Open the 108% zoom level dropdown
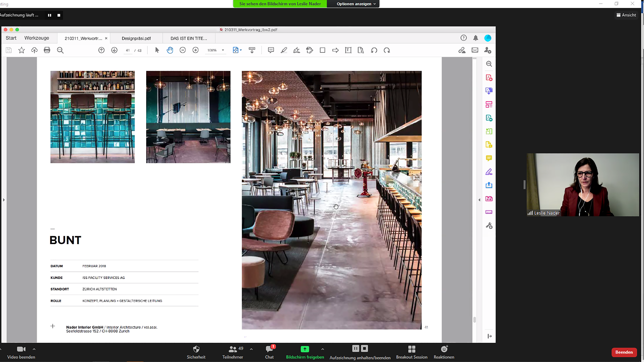The height and width of the screenshot is (362, 644). (x=223, y=50)
